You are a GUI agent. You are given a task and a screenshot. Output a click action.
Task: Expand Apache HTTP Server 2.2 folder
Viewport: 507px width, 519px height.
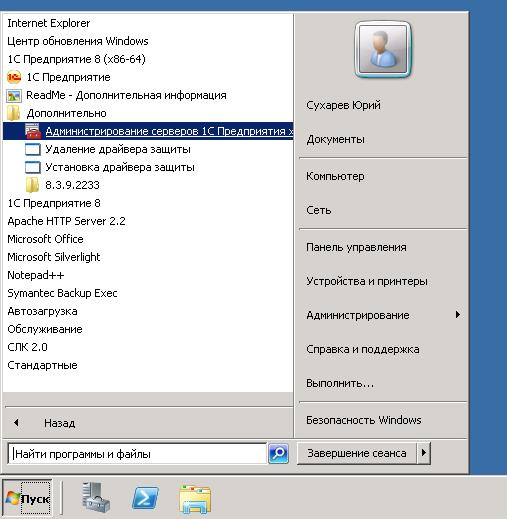click(x=66, y=221)
